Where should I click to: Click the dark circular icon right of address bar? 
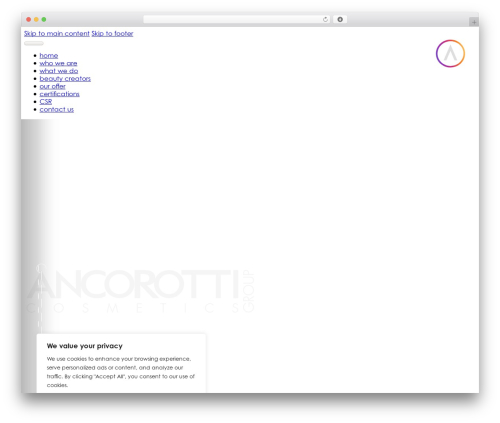tap(340, 19)
